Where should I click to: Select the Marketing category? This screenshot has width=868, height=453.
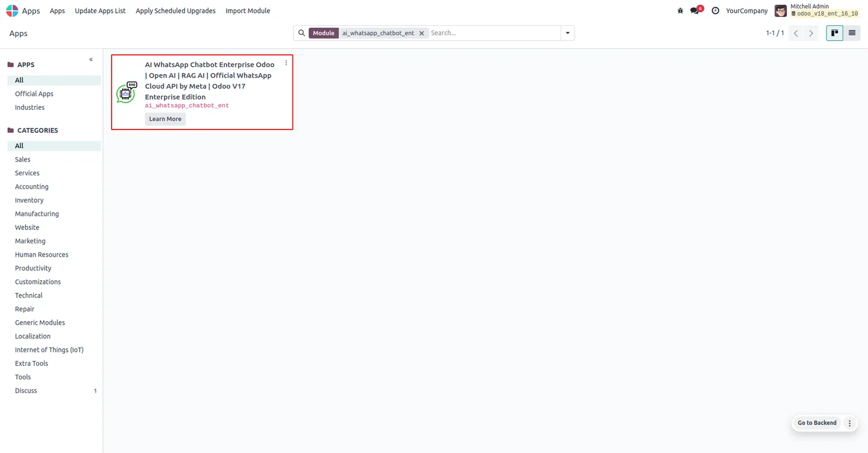54,241
